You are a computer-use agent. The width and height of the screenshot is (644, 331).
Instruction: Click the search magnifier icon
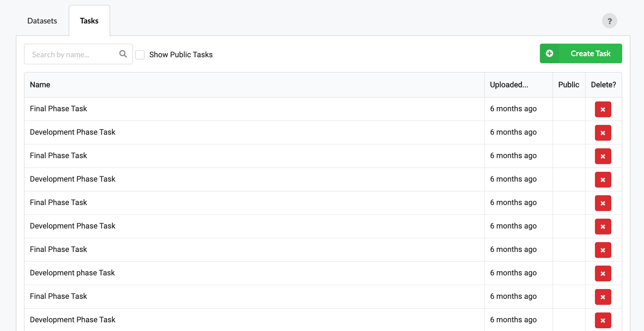pos(123,54)
